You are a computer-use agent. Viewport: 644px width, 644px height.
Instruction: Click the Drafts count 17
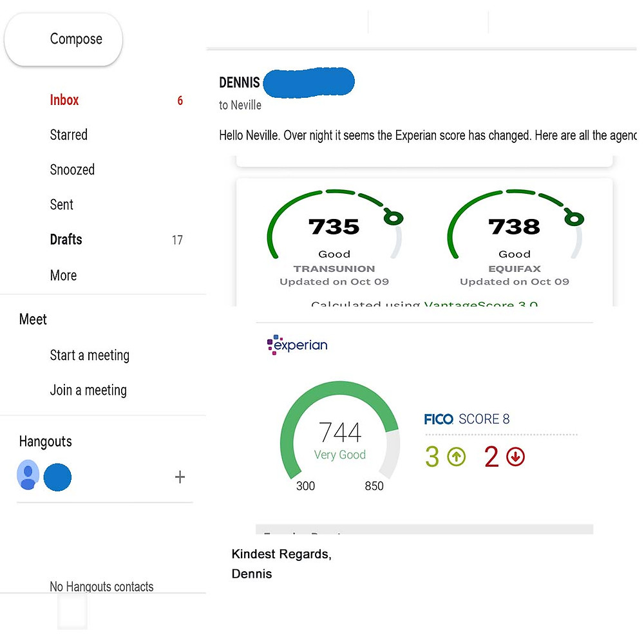tap(177, 240)
